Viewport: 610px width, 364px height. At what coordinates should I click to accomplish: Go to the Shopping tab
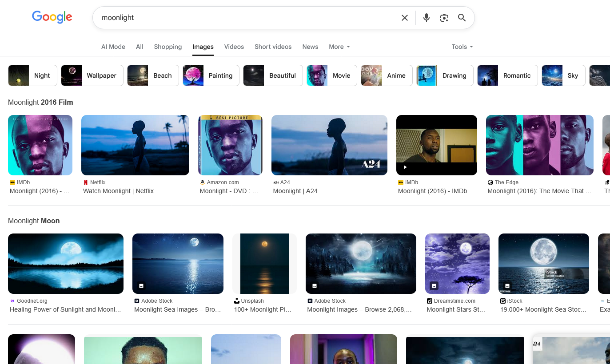click(x=168, y=47)
